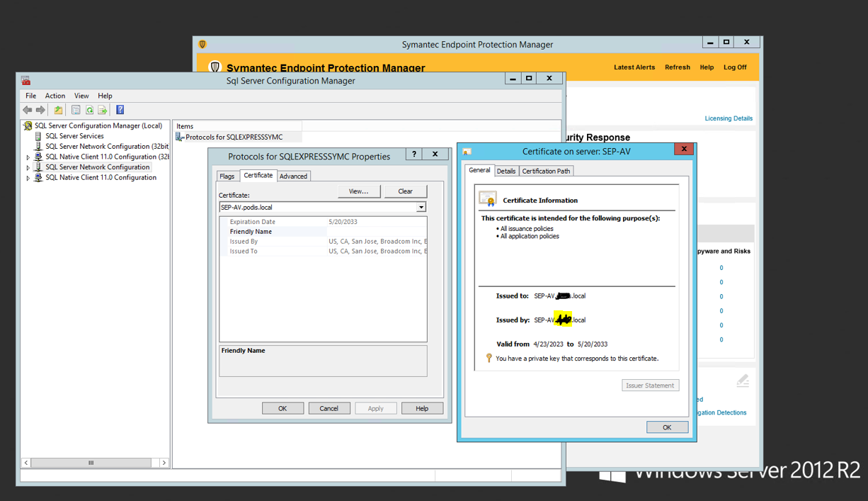Click the Clear button
Image resolution: width=868 pixels, height=501 pixels.
406,191
